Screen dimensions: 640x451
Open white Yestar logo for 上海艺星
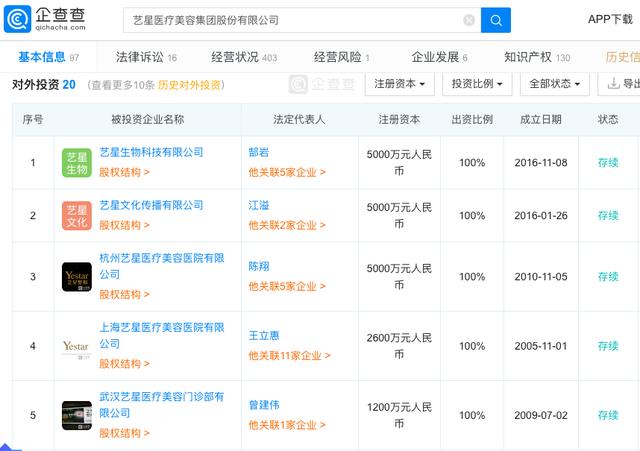pos(76,347)
